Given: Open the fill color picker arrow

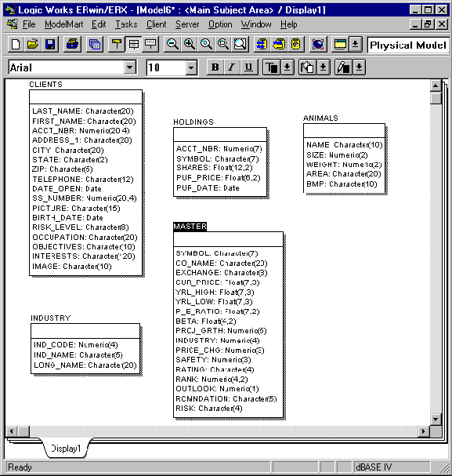Looking at the screenshot, I should [x=324, y=67].
